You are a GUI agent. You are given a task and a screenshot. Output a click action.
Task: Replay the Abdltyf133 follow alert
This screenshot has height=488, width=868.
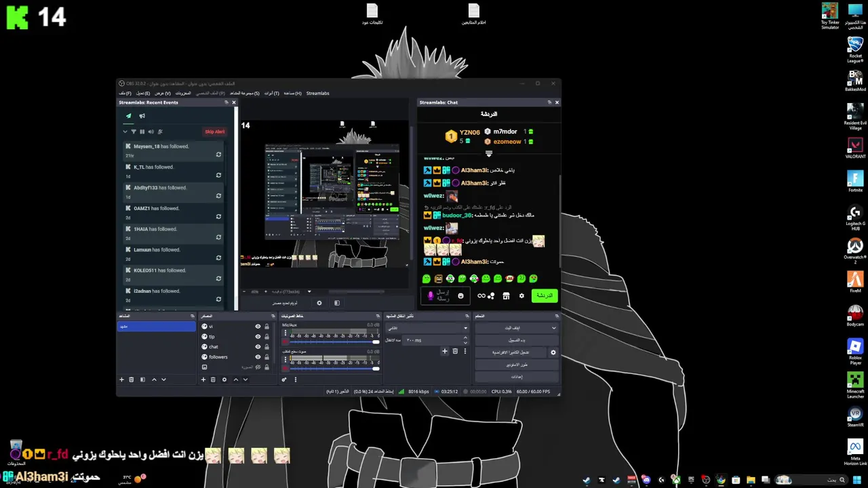(218, 196)
